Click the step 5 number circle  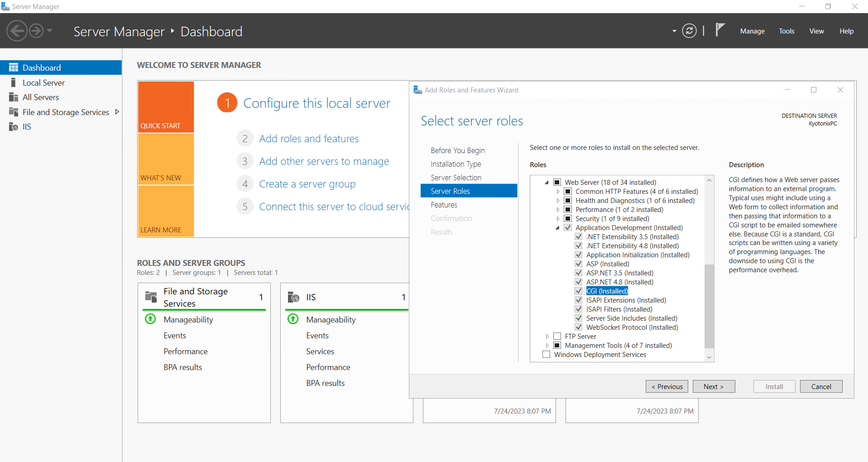coord(245,207)
